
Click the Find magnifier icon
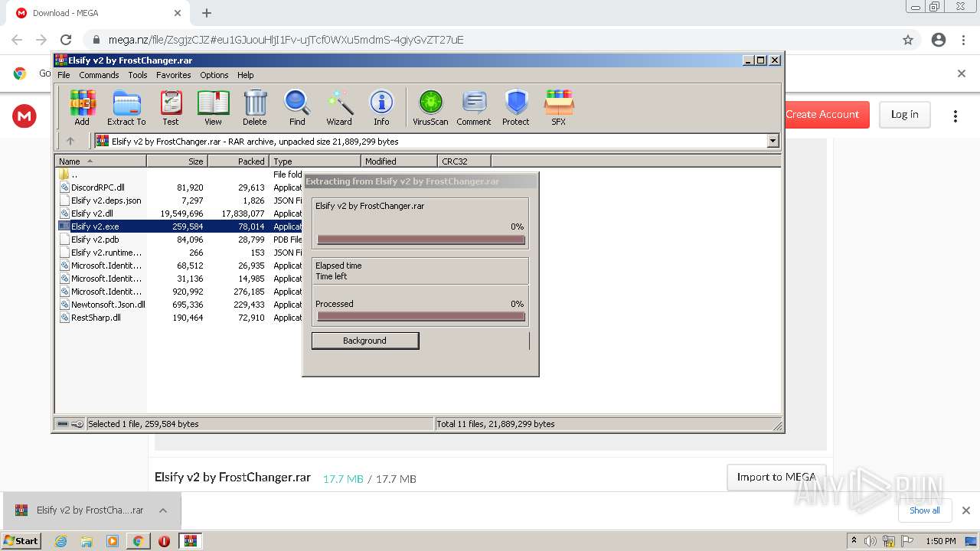click(297, 107)
